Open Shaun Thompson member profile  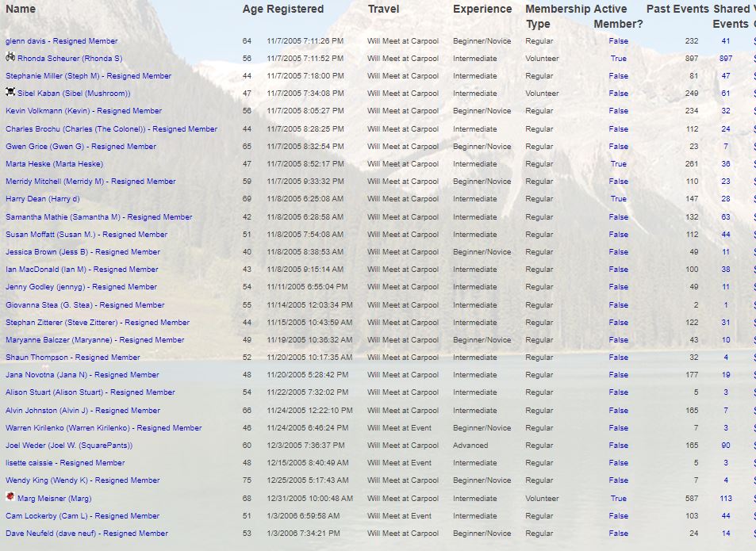73,358
